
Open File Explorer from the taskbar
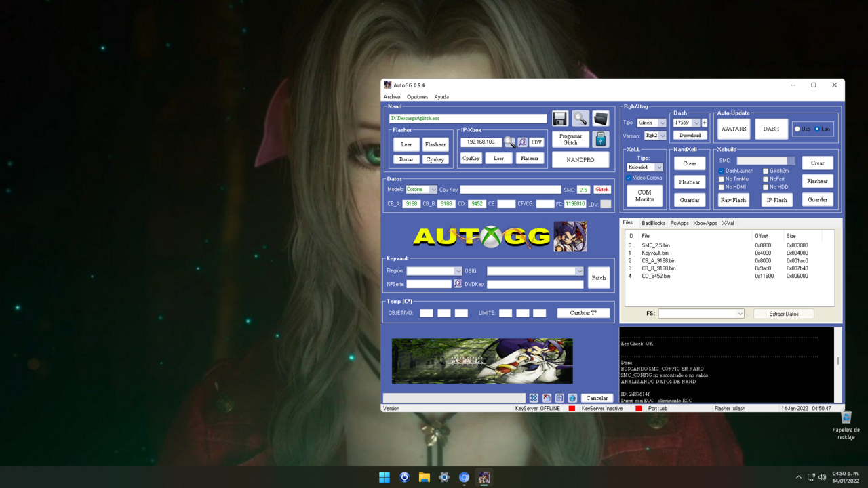pos(425,477)
